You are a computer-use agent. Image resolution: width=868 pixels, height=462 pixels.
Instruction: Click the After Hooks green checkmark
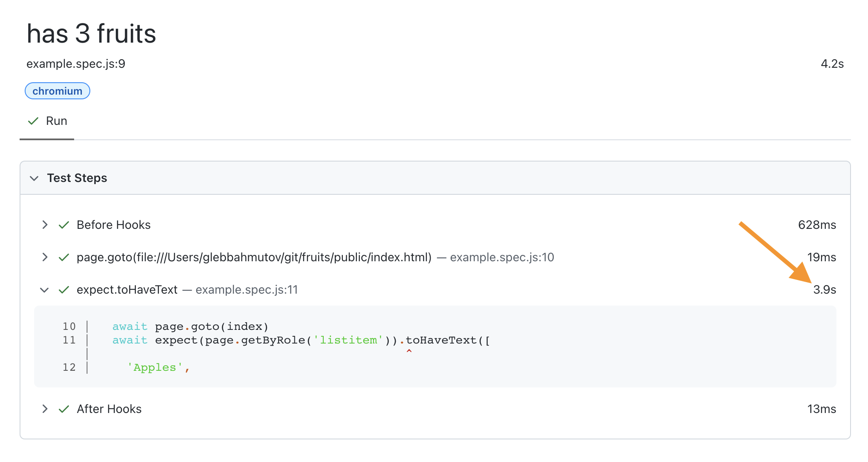click(x=64, y=409)
